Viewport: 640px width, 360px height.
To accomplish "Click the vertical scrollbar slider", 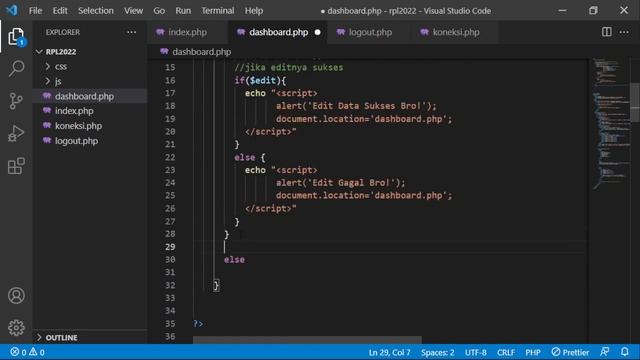I will (635, 102).
